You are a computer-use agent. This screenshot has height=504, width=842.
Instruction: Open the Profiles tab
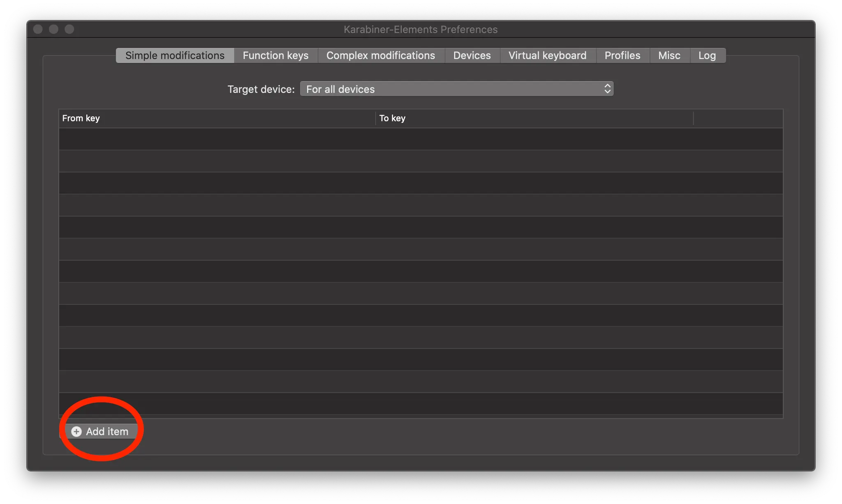pyautogui.click(x=622, y=55)
